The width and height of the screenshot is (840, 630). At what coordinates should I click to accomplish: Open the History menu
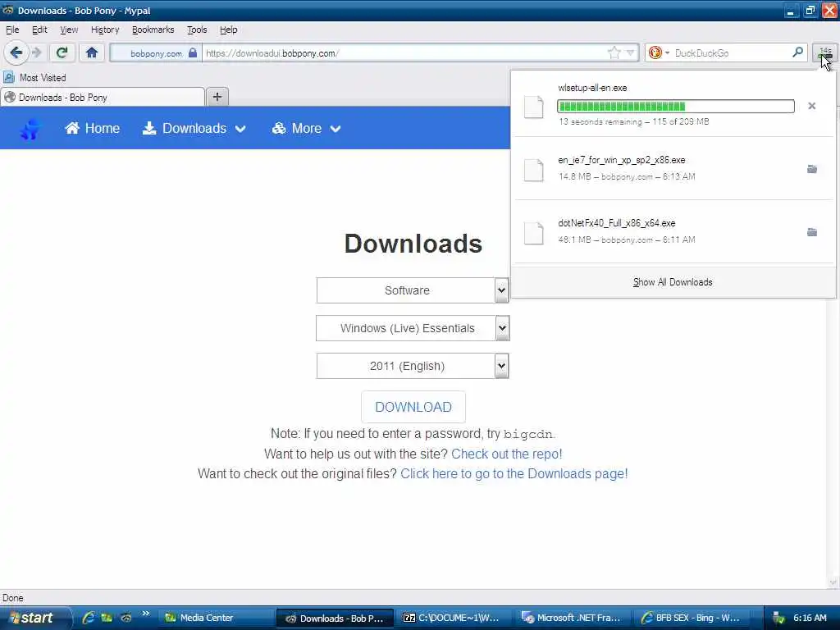[104, 30]
